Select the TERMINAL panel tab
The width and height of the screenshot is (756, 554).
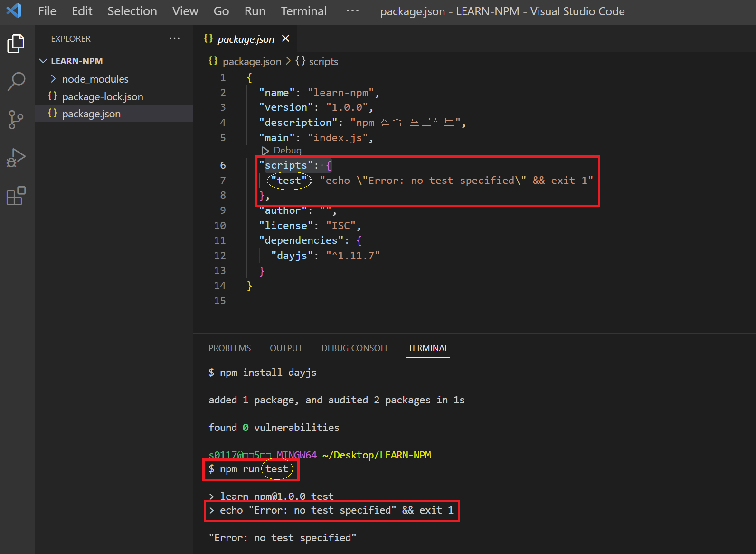coord(428,348)
